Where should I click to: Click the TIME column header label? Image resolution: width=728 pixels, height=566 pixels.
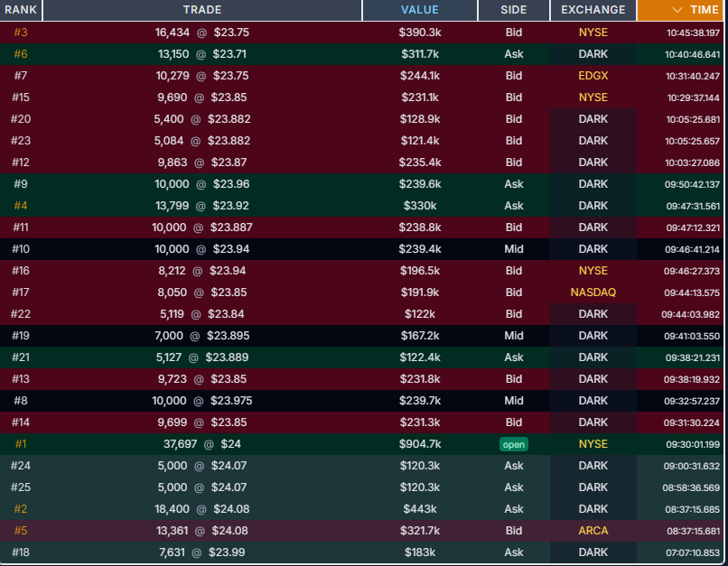704,10
